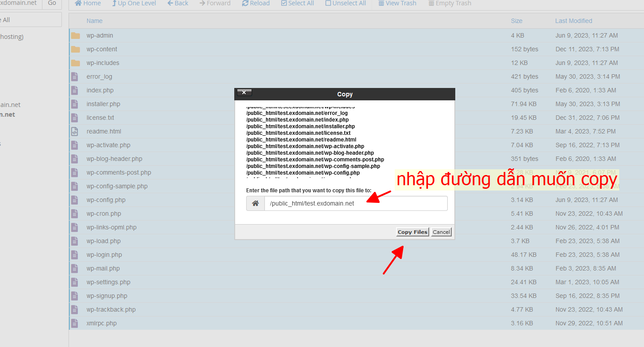Screen dimensions: 644x347
Task: Select the wp-activate.php file name
Action: click(x=108, y=145)
